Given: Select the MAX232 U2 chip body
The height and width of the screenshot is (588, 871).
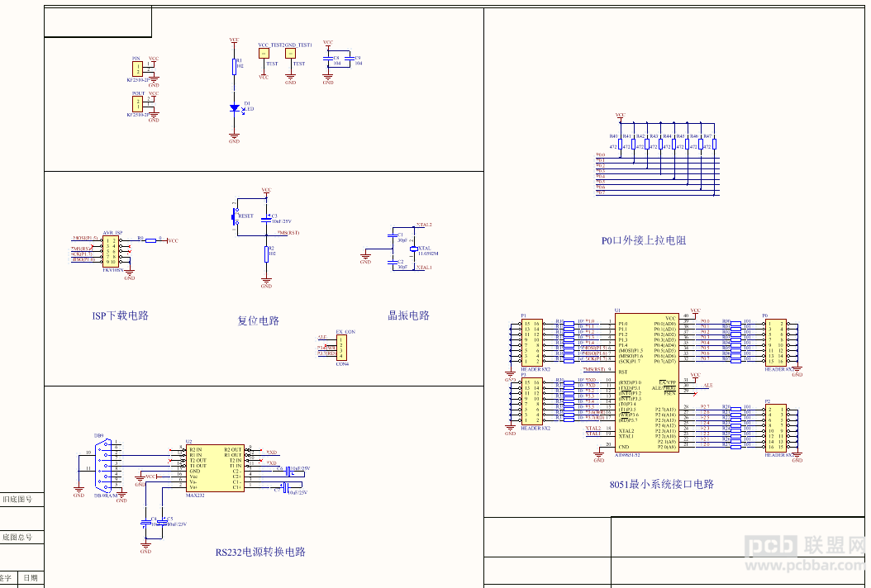Looking at the screenshot, I should point(215,468).
